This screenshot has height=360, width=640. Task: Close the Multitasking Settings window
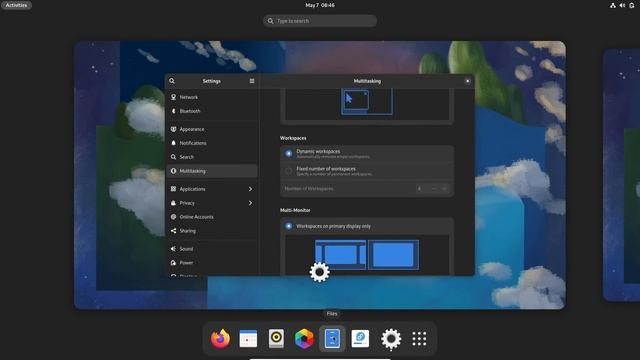[x=467, y=81]
